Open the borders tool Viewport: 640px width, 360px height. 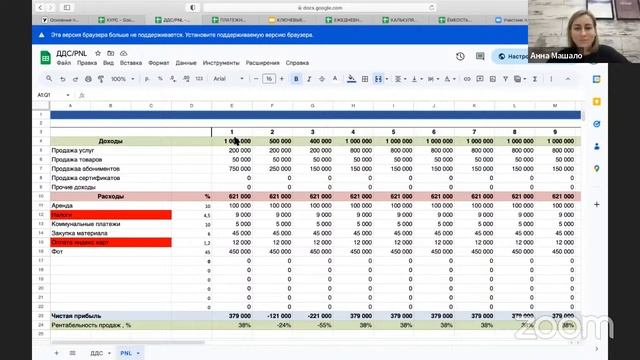click(365, 79)
